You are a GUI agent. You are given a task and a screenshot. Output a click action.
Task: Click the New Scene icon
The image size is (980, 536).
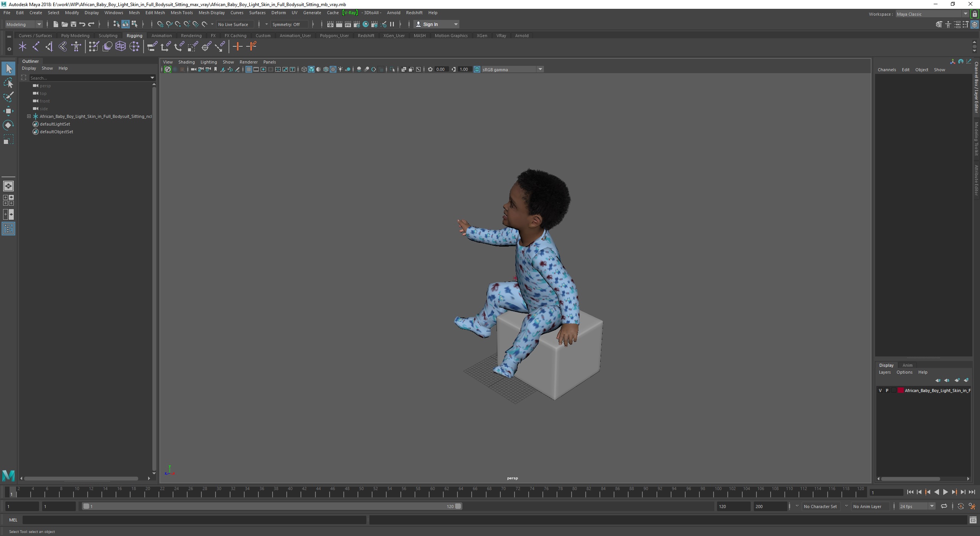click(56, 24)
